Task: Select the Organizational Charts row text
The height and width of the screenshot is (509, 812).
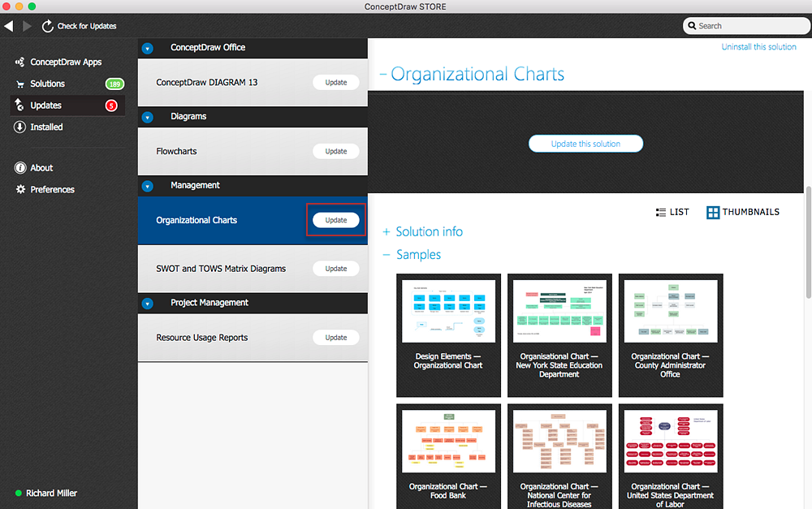Action: click(x=197, y=220)
